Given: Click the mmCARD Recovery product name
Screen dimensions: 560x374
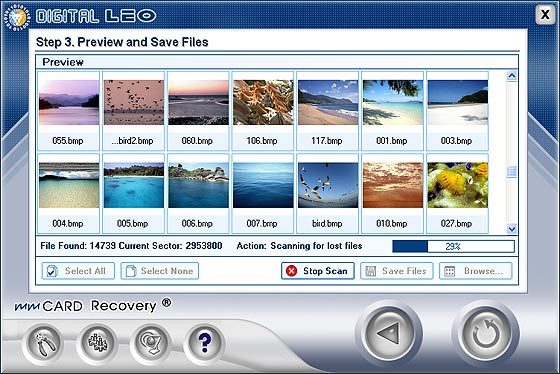Looking at the screenshot, I should pyautogui.click(x=93, y=305).
